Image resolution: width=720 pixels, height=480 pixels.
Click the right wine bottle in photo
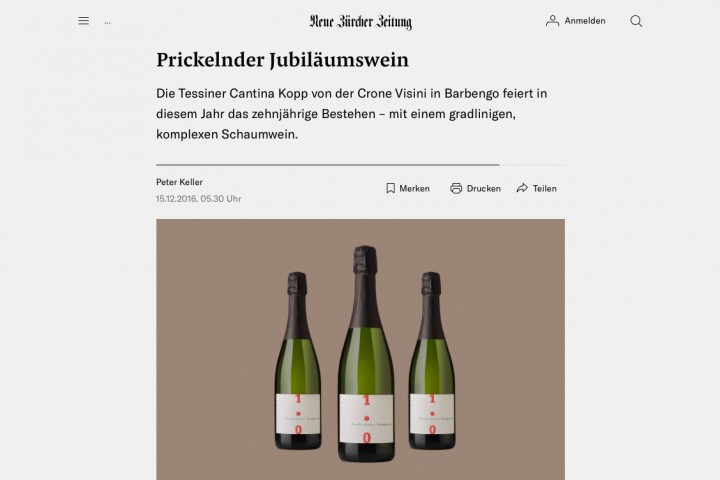[432, 361]
